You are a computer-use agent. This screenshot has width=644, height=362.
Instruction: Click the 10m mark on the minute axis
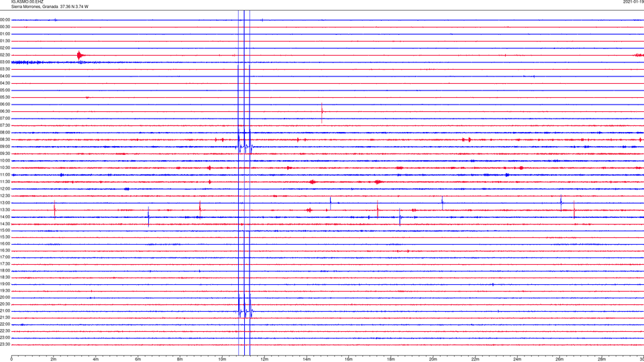pyautogui.click(x=222, y=359)
